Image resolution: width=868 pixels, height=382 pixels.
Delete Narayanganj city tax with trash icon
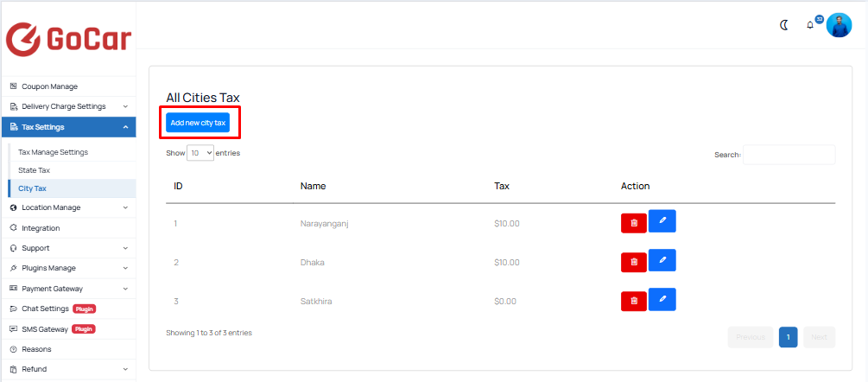pyautogui.click(x=634, y=223)
